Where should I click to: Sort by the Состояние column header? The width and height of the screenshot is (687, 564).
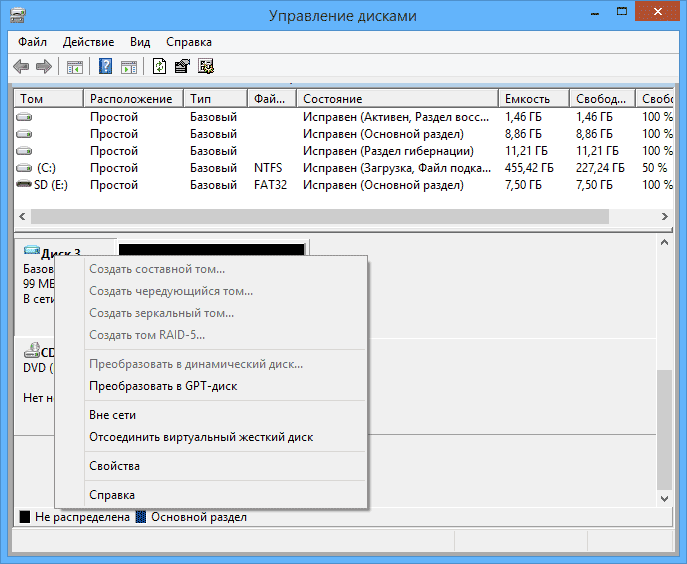click(x=397, y=99)
